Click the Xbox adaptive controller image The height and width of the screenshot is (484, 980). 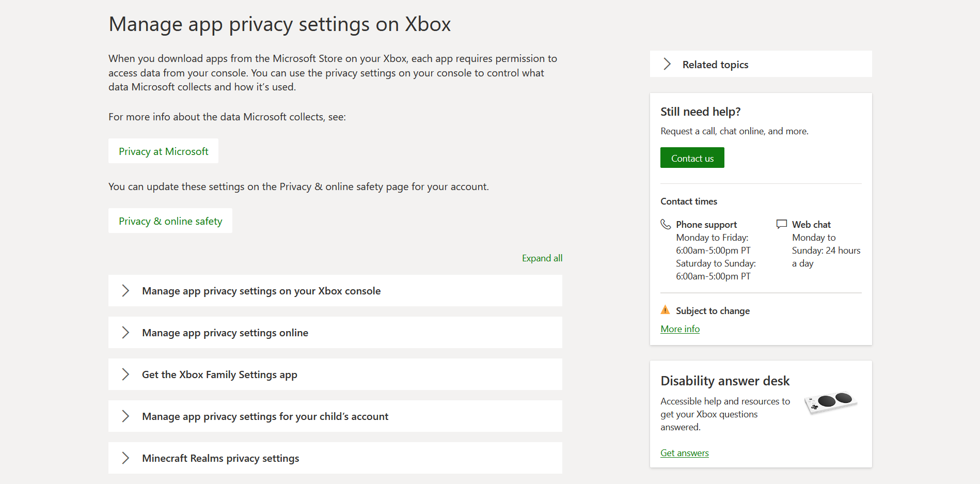(831, 403)
